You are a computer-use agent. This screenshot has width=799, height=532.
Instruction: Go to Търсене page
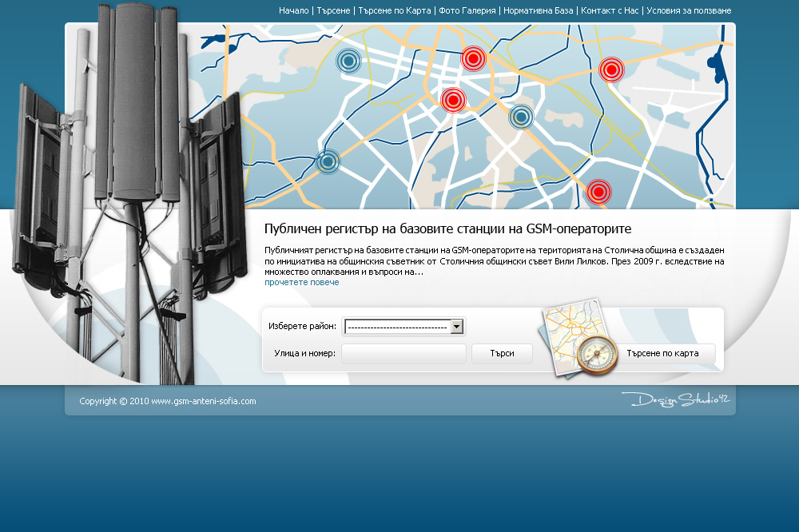pos(333,10)
